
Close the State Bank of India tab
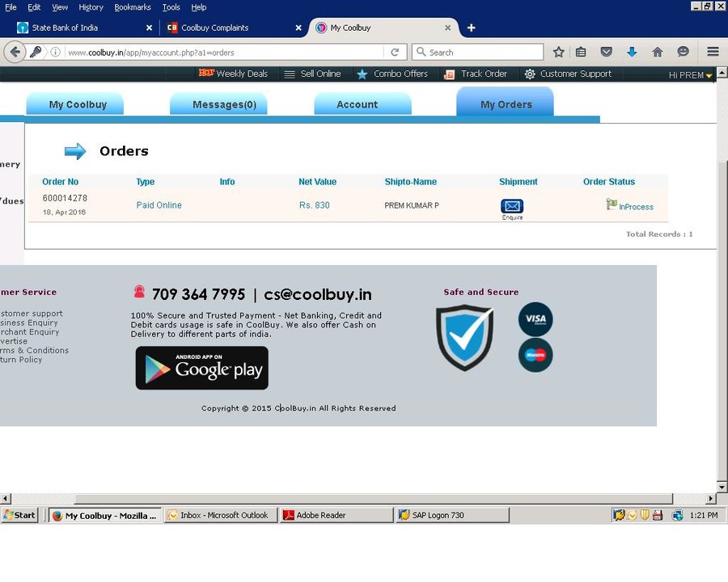tap(149, 27)
